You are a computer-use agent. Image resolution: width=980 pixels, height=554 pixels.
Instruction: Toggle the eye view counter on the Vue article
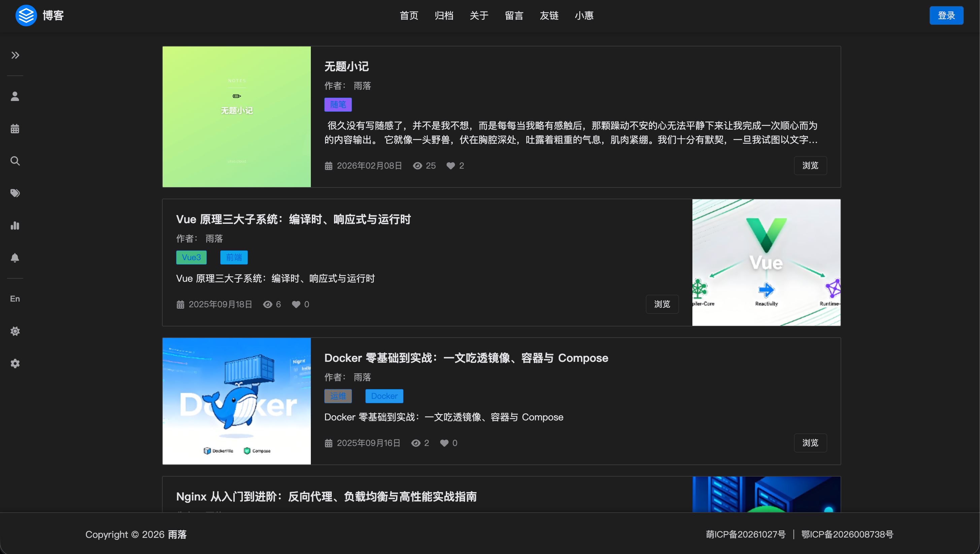268,304
